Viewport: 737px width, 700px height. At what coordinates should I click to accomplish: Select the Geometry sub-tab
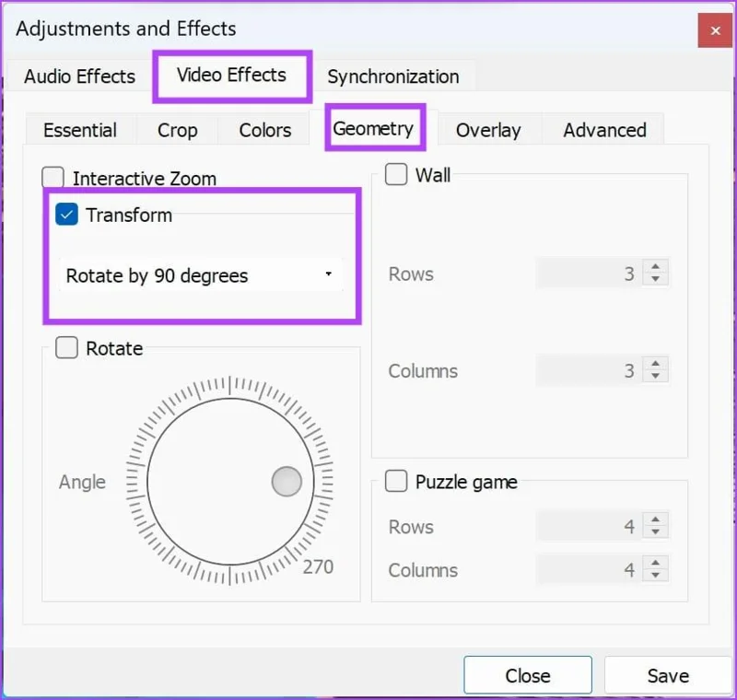point(373,128)
